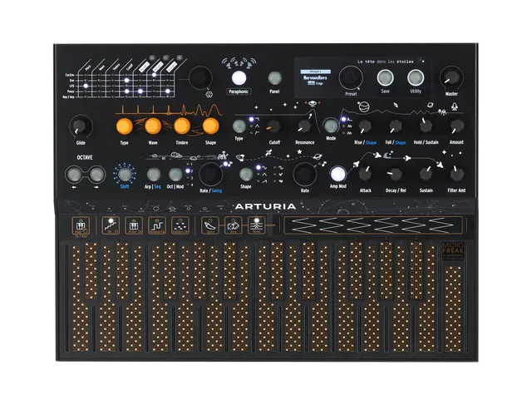Push the middle Assign button above the matrix
The height and width of the screenshot is (405, 532).
[165, 58]
